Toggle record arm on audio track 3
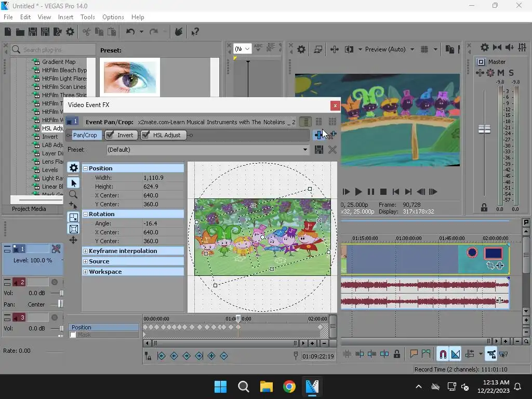The image size is (532, 399). 54,317
